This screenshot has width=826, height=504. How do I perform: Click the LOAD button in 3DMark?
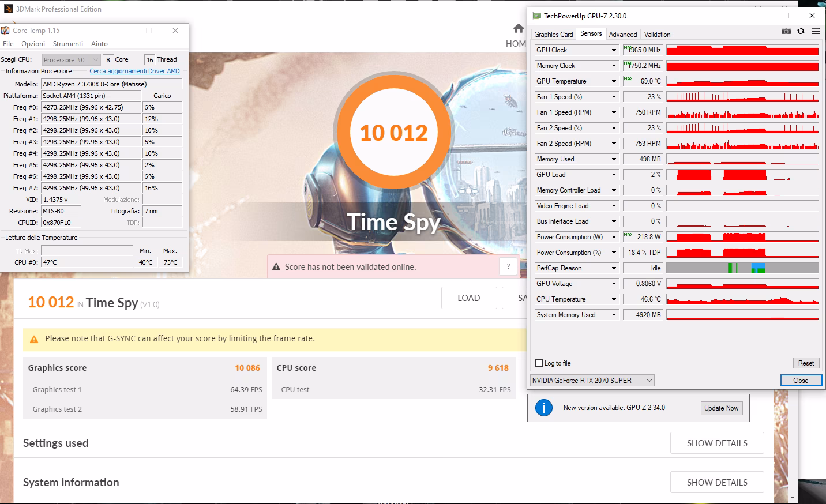click(469, 298)
